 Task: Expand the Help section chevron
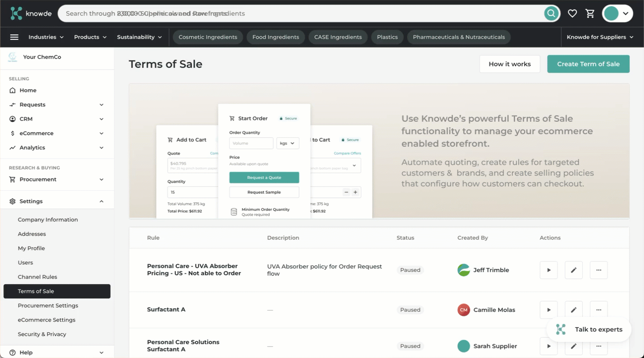(x=102, y=353)
